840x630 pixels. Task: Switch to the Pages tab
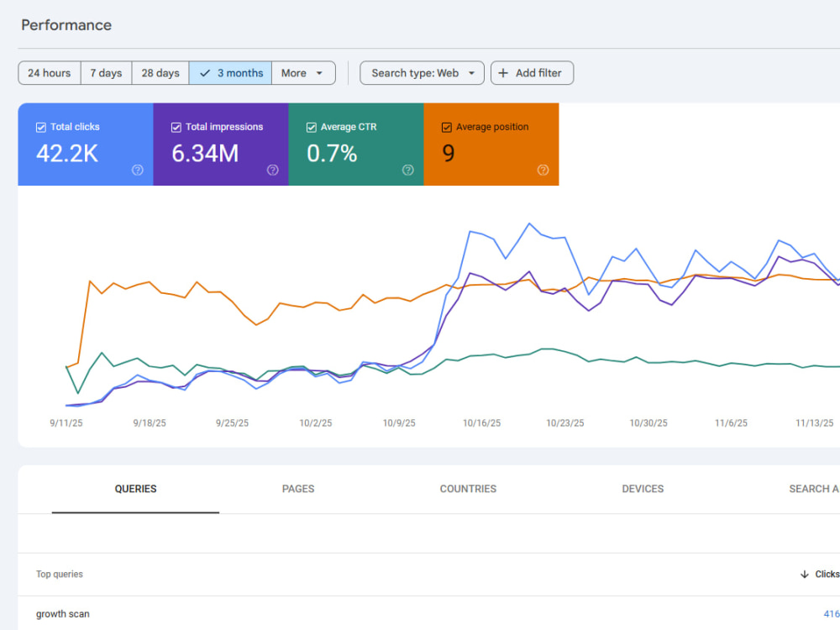[298, 489]
